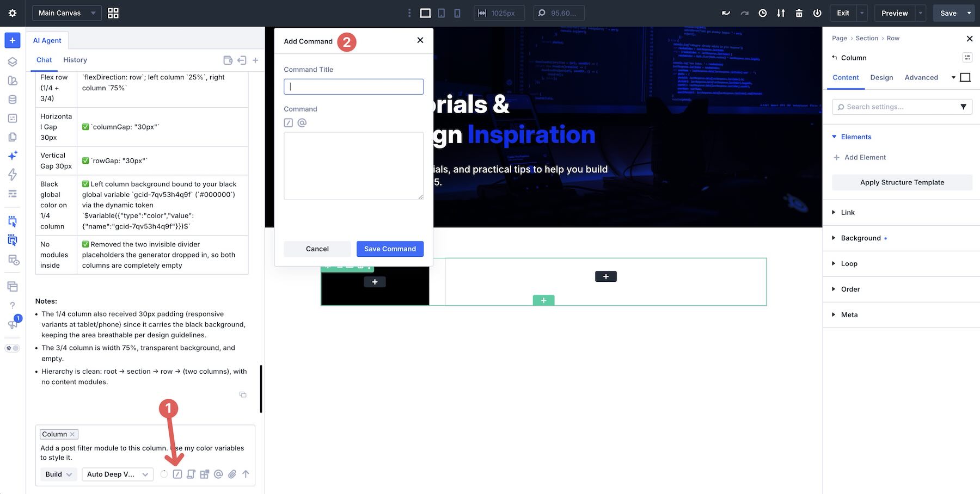Switch to the History tab
The height and width of the screenshot is (494, 980).
click(x=75, y=60)
